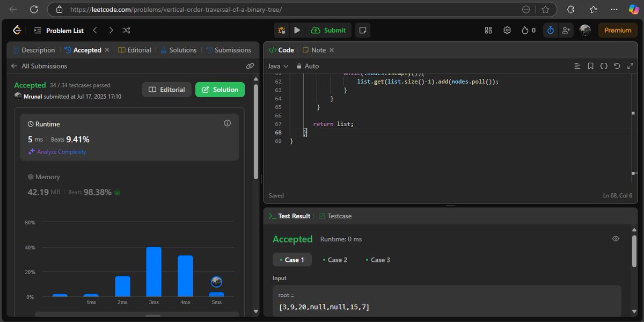Click the bookmark icon in editor toolbar
644x322 pixels.
point(590,66)
